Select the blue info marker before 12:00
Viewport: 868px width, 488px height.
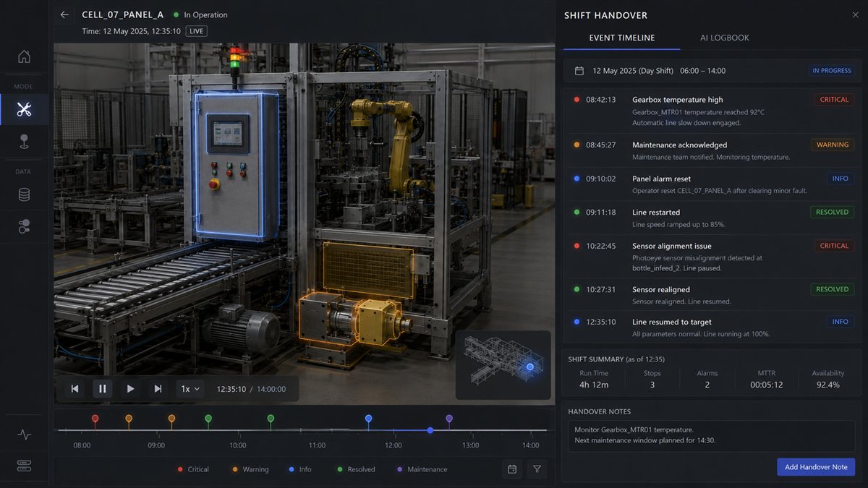coord(368,419)
